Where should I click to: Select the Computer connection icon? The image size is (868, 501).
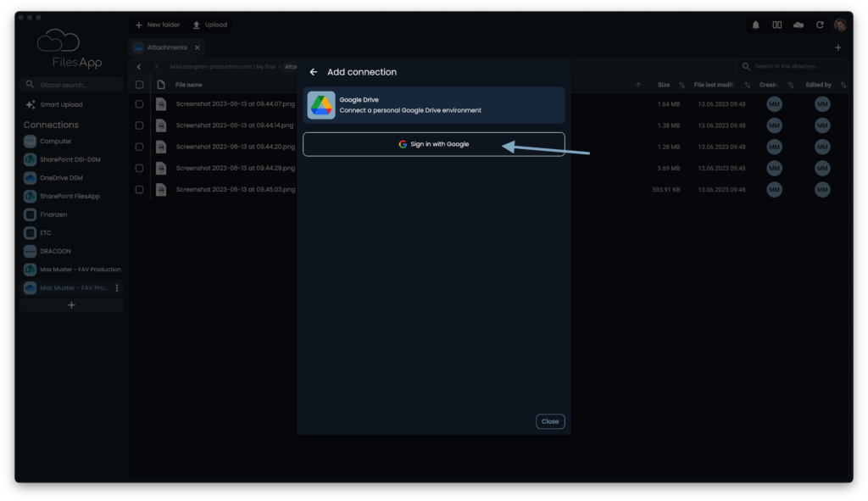coord(30,142)
